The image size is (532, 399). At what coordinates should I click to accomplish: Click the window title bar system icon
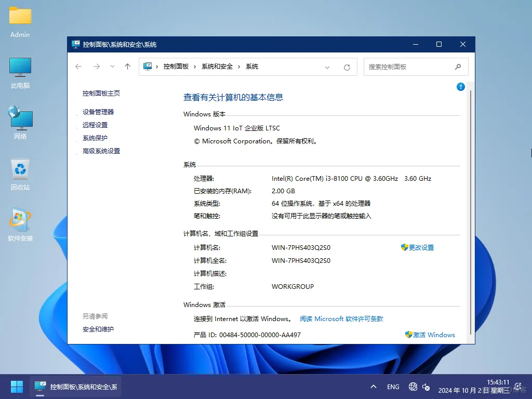(x=76, y=44)
